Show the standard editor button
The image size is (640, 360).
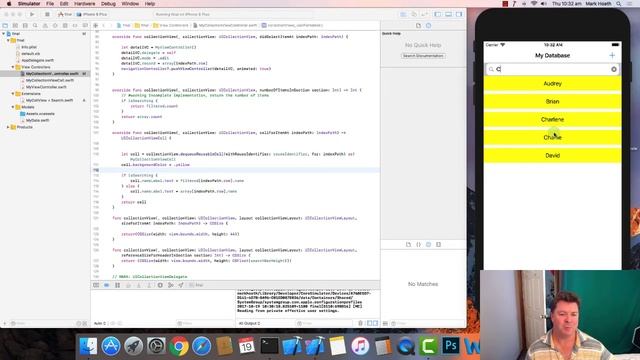pyautogui.click(x=403, y=14)
